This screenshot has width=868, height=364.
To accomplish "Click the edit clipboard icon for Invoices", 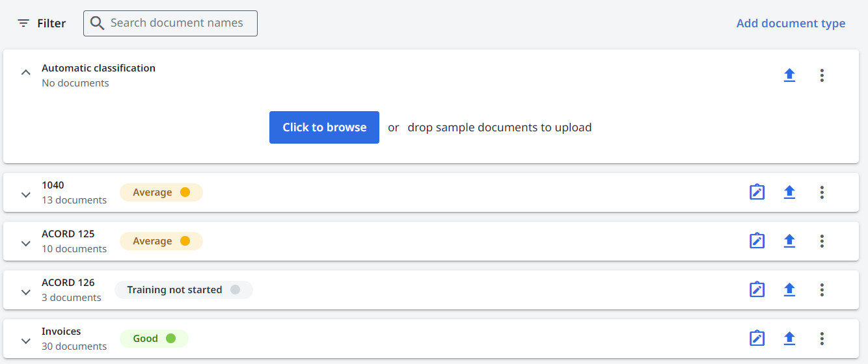I will 757,339.
